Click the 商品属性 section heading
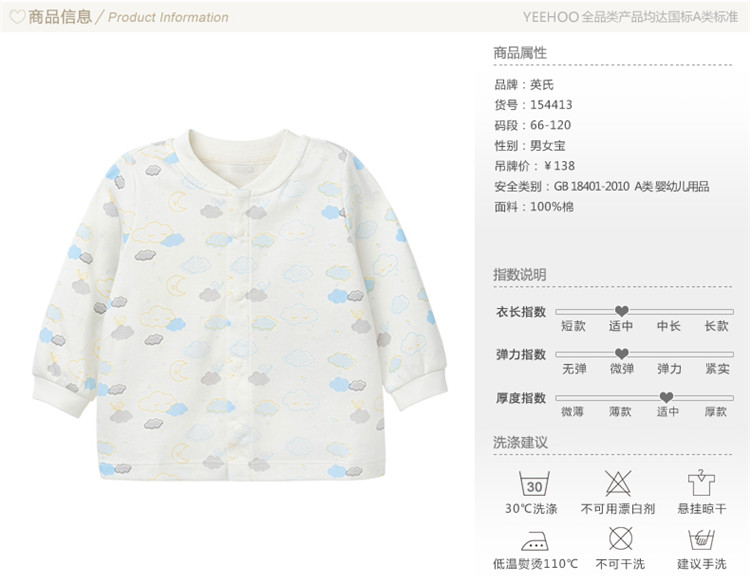This screenshot has height=582, width=750. pyautogui.click(x=520, y=53)
